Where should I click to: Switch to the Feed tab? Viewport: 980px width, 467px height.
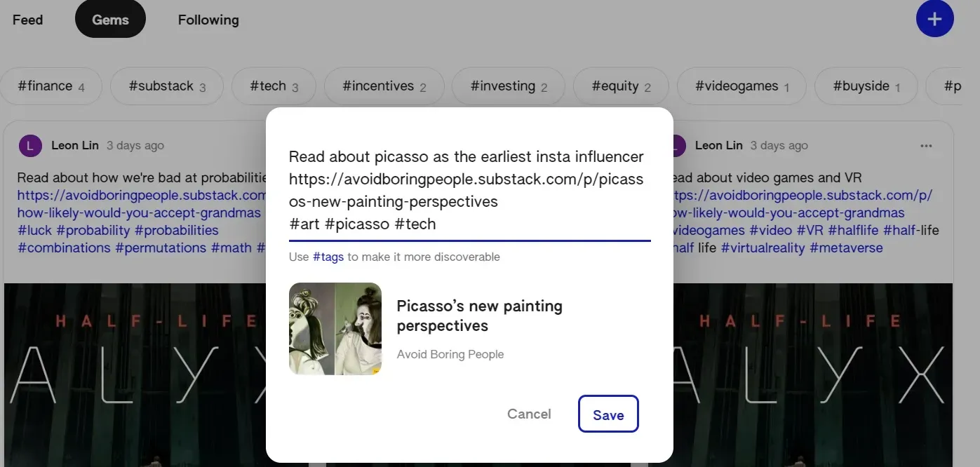[x=28, y=20]
